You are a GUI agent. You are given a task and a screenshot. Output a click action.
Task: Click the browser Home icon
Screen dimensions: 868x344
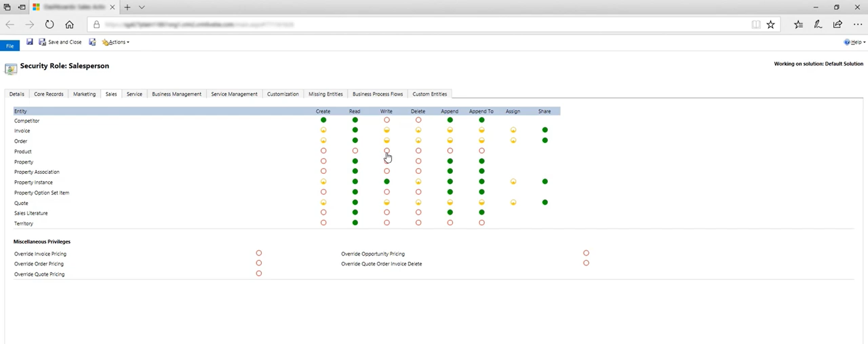(x=69, y=24)
